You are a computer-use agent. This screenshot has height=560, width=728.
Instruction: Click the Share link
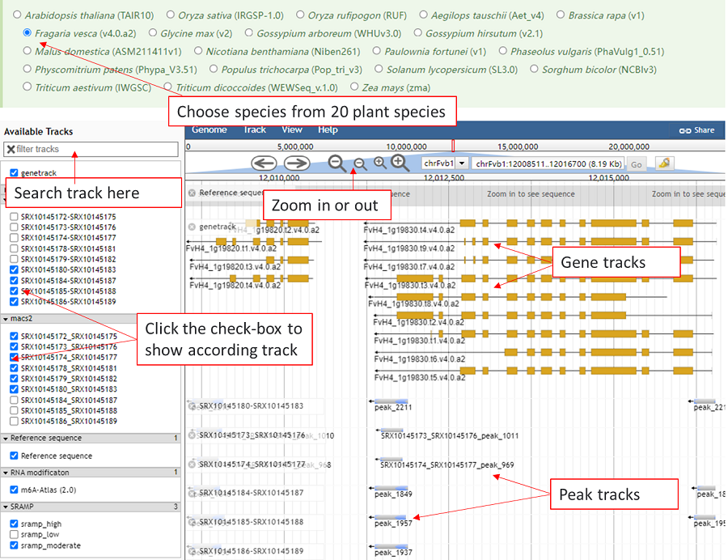tap(696, 130)
